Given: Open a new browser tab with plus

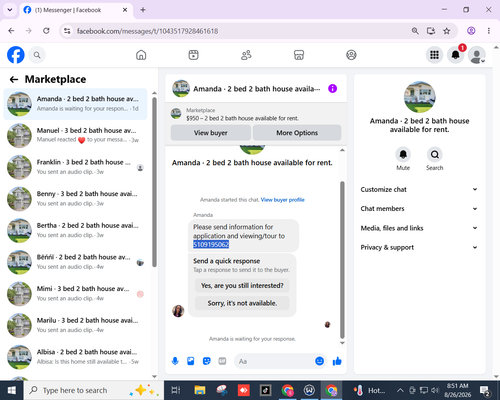Looking at the screenshot, I should (143, 10).
